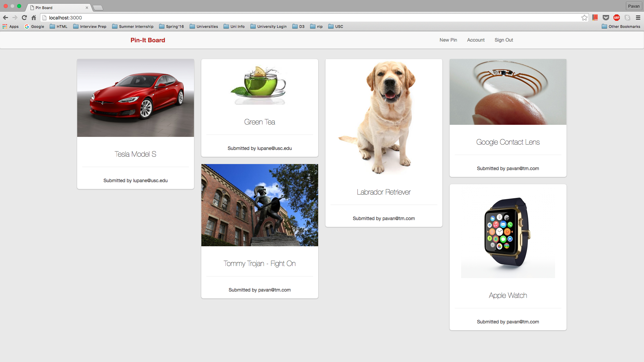Open the Universities bookmarks folder
Image resolution: width=644 pixels, height=362 pixels.
tap(204, 27)
